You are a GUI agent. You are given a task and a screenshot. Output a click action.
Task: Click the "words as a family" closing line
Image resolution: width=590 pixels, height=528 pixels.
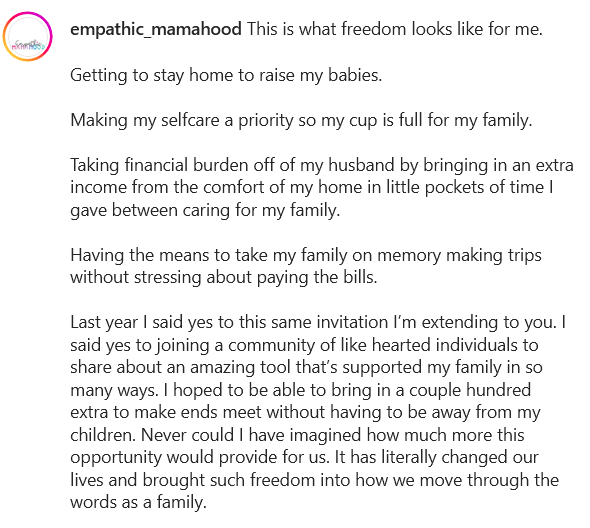[138, 502]
